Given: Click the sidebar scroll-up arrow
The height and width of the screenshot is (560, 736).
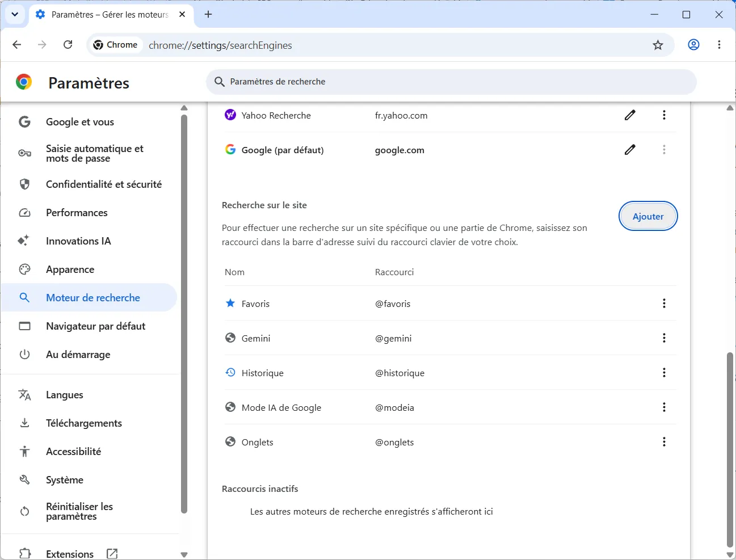Looking at the screenshot, I should pos(184,108).
